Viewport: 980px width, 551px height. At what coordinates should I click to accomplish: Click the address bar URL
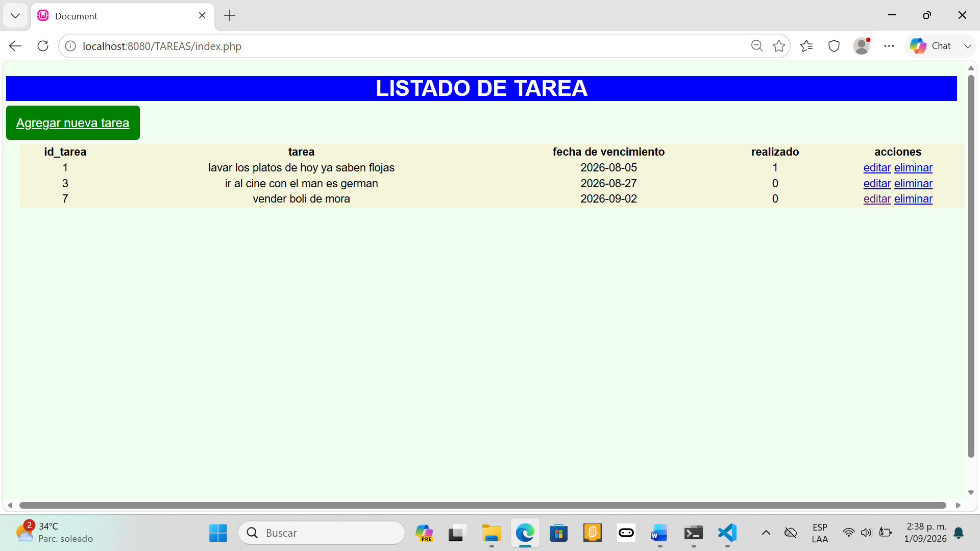point(162,46)
